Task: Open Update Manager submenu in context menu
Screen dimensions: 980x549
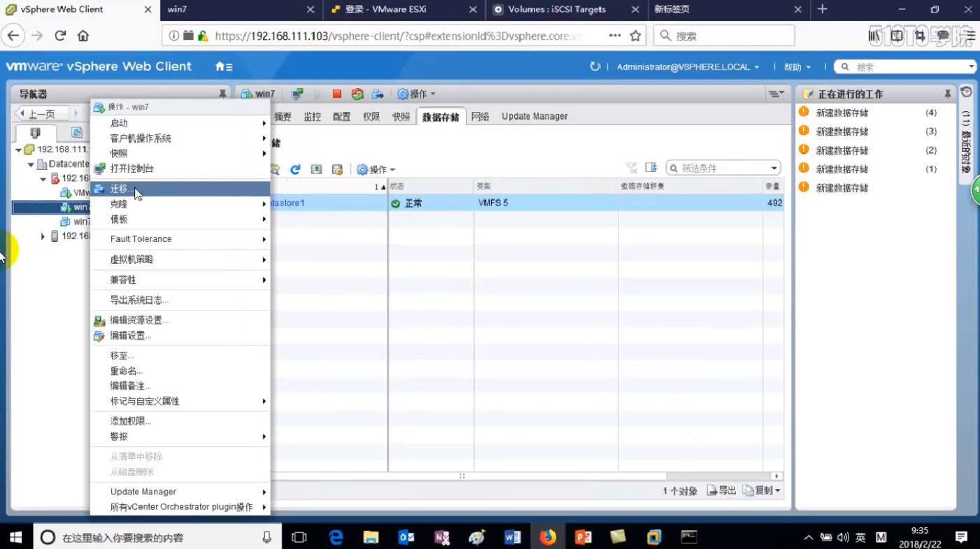Action: pos(180,492)
